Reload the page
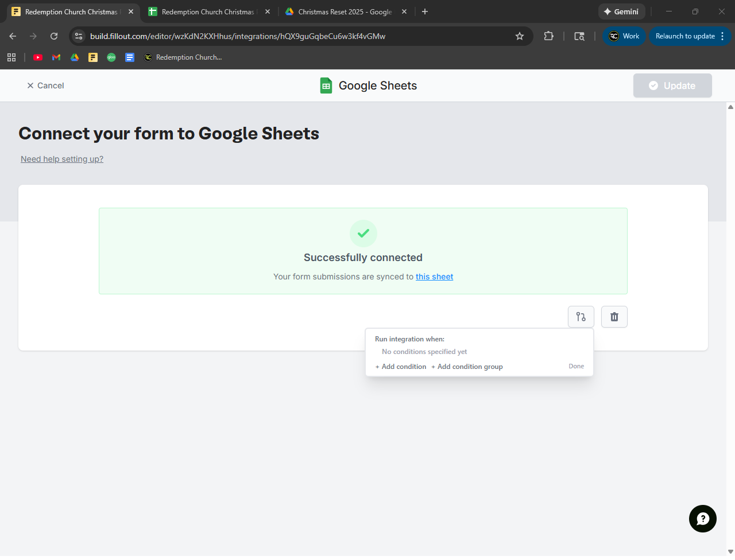735x560 pixels. (x=54, y=36)
